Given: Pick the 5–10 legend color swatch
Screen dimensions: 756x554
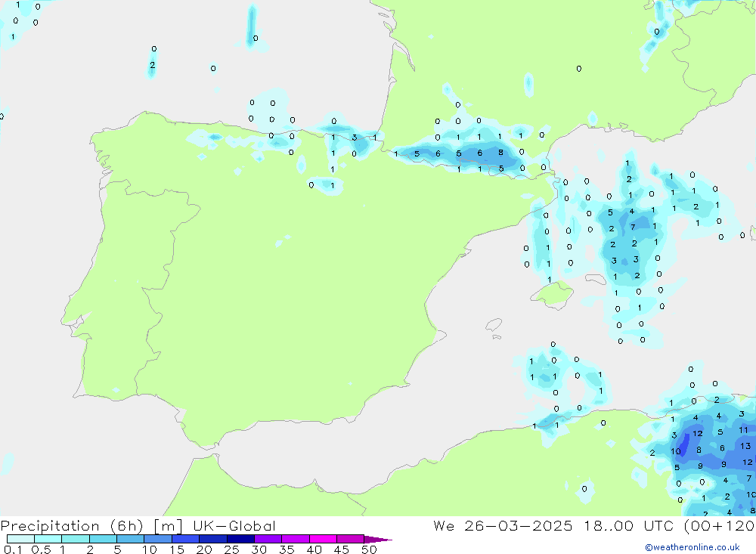Looking at the screenshot, I should [130, 539].
